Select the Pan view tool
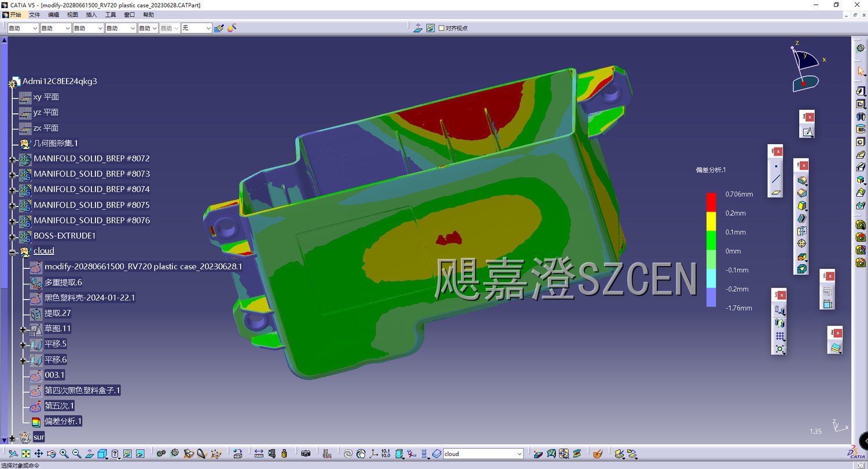Image resolution: width=868 pixels, height=469 pixels. coord(39,454)
